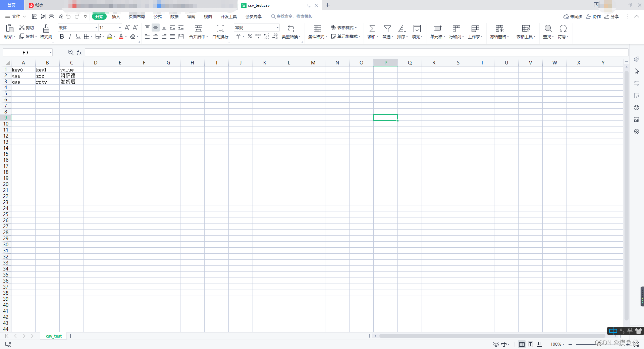Image resolution: width=644 pixels, height=349 pixels.
Task: Open the font name (宋体) dropdown
Action: [96, 28]
